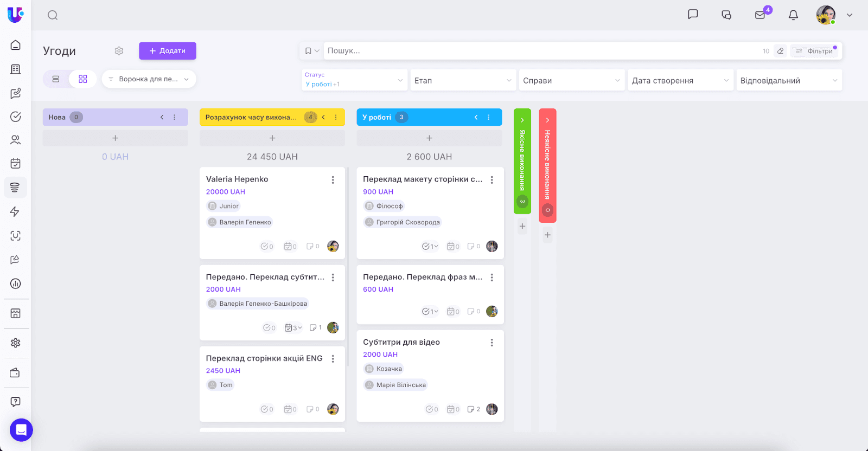Click the Валерія Гепенко contact tag
Screen dimensions: 868x451
(239, 222)
